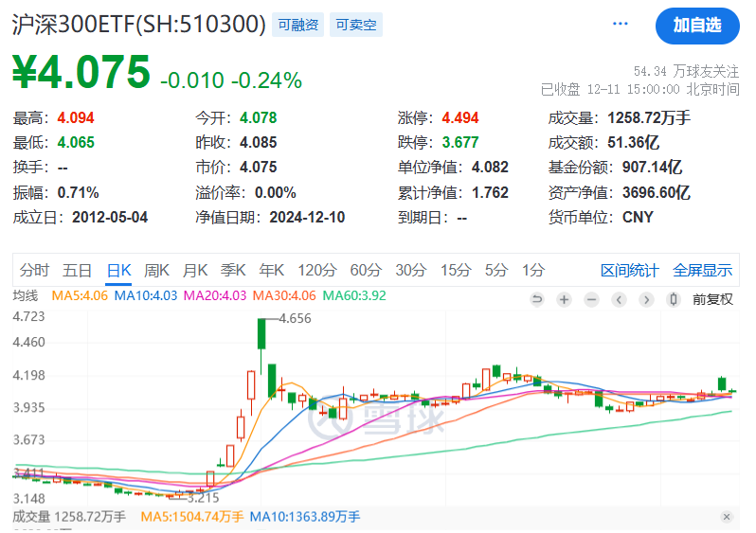Open the 区间统计 link
Image resolution: width=756 pixels, height=533 pixels.
630,271
